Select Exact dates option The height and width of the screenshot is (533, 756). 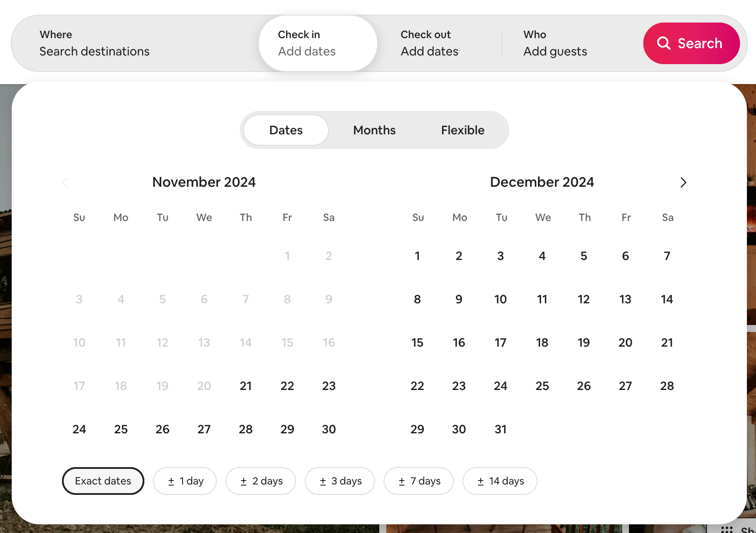tap(103, 481)
